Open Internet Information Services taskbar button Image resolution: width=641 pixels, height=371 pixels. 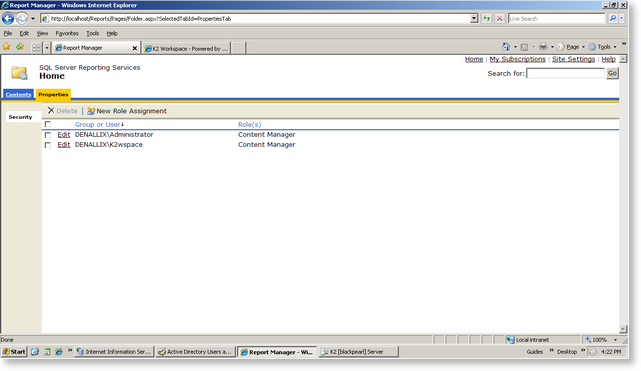(x=114, y=352)
